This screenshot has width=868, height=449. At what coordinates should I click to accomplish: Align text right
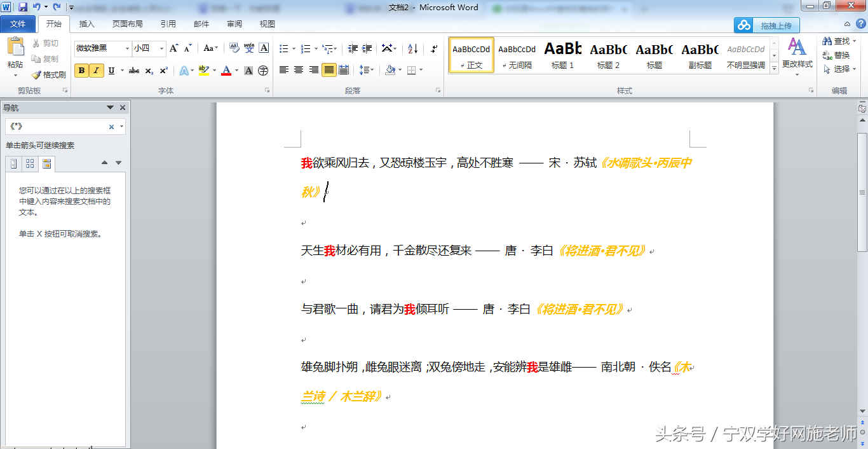pyautogui.click(x=314, y=70)
